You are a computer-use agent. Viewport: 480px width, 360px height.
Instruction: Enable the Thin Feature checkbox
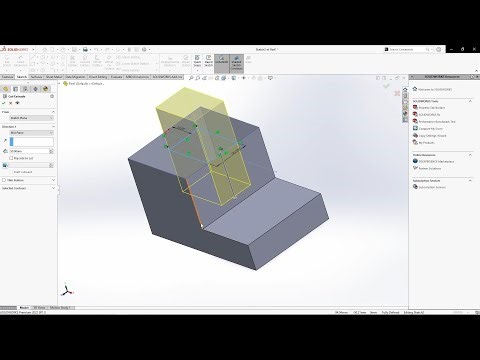click(x=4, y=180)
